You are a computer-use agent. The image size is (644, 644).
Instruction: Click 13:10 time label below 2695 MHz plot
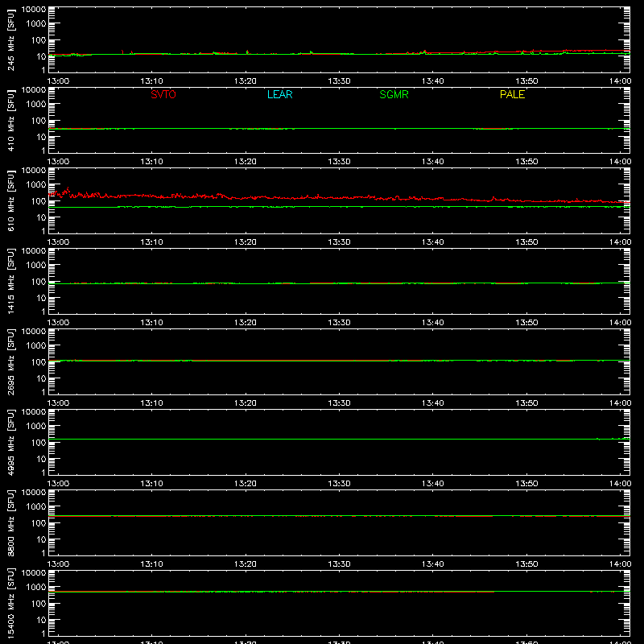[152, 403]
